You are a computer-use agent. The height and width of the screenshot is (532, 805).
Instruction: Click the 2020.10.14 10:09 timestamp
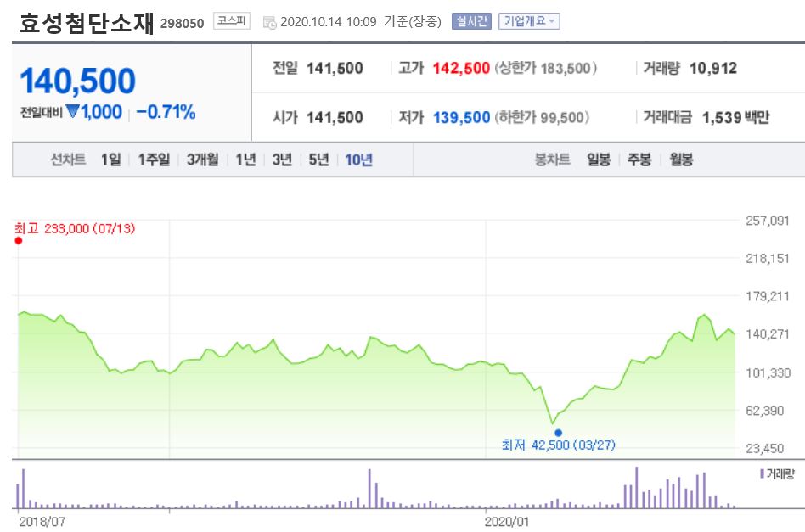(329, 22)
